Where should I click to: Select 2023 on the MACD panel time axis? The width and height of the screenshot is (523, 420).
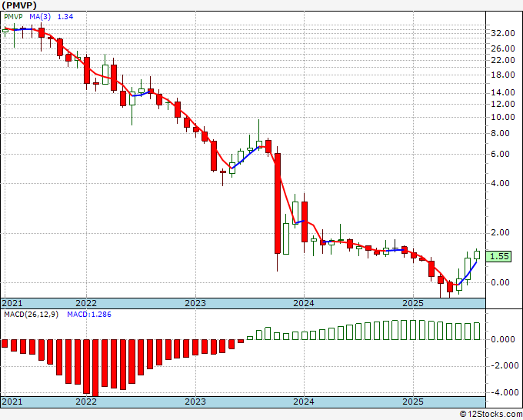[195, 402]
